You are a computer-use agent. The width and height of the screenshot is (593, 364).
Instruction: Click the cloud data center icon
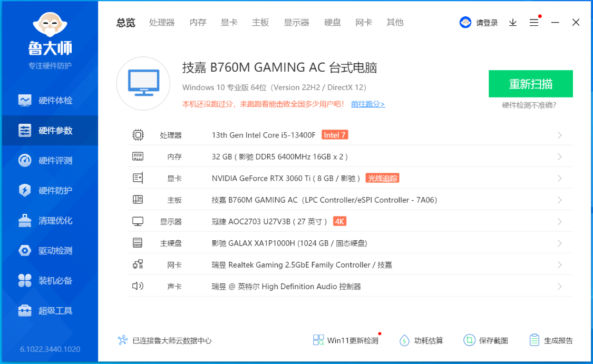pyautogui.click(x=122, y=340)
